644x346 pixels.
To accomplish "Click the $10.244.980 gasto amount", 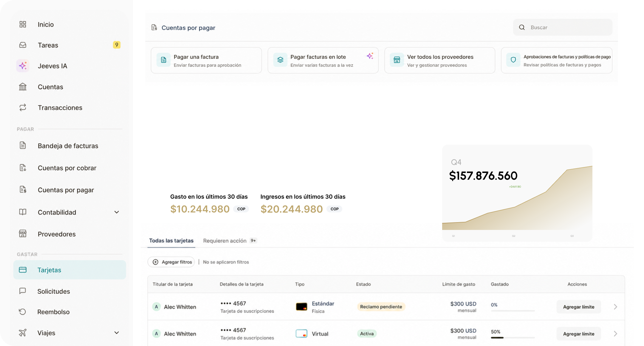I will click(x=200, y=209).
